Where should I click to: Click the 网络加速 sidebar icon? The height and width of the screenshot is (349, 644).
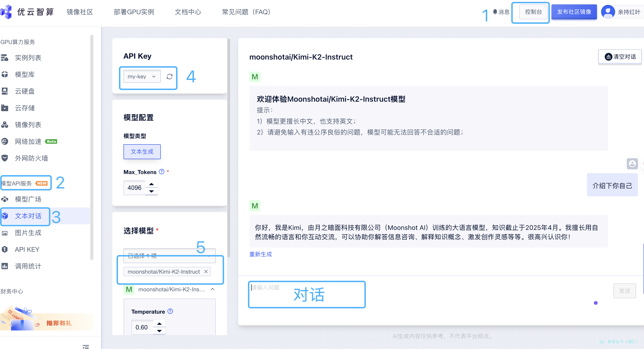click(4, 141)
